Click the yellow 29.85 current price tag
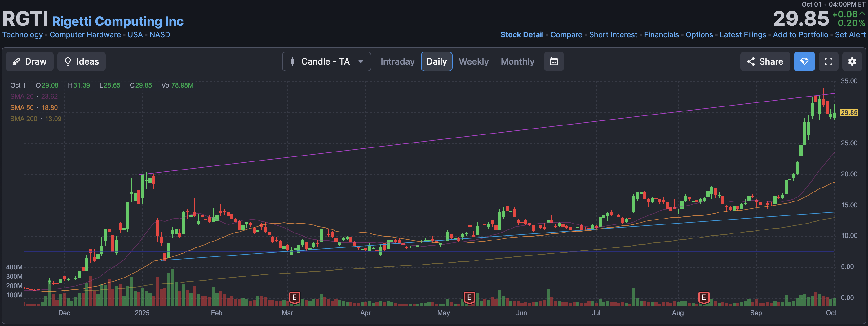This screenshot has width=868, height=326. [x=849, y=112]
